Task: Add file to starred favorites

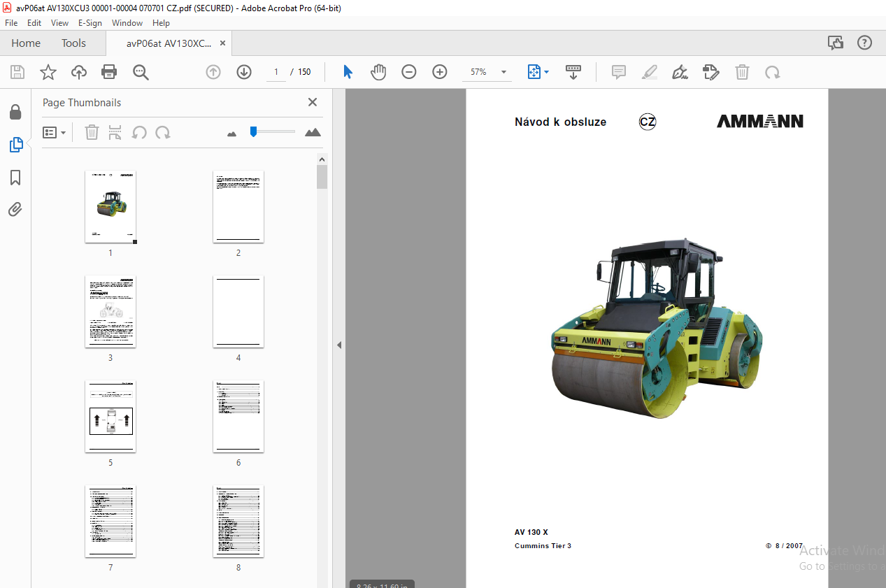Action: click(x=48, y=72)
